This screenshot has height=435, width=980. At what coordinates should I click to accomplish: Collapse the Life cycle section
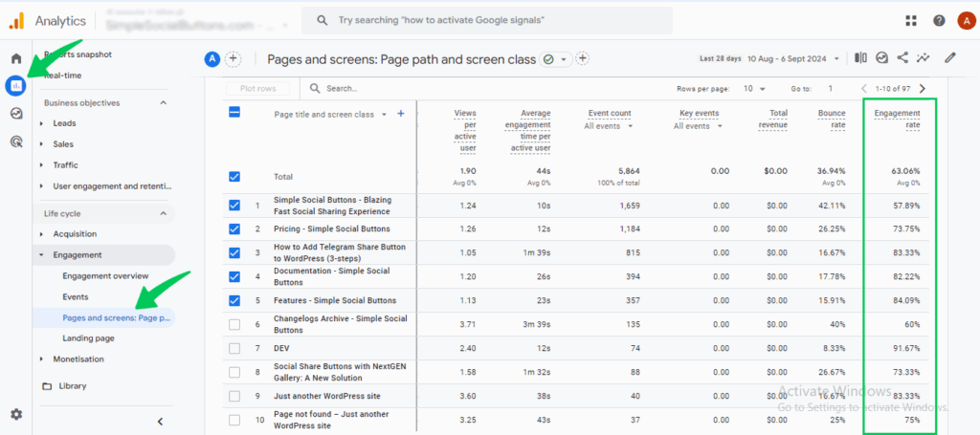pyautogui.click(x=163, y=213)
